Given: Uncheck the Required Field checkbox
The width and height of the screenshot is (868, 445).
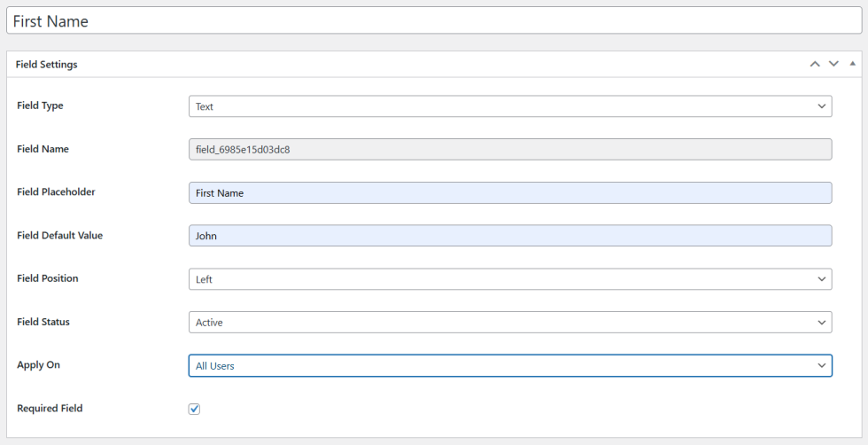Looking at the screenshot, I should [x=195, y=409].
